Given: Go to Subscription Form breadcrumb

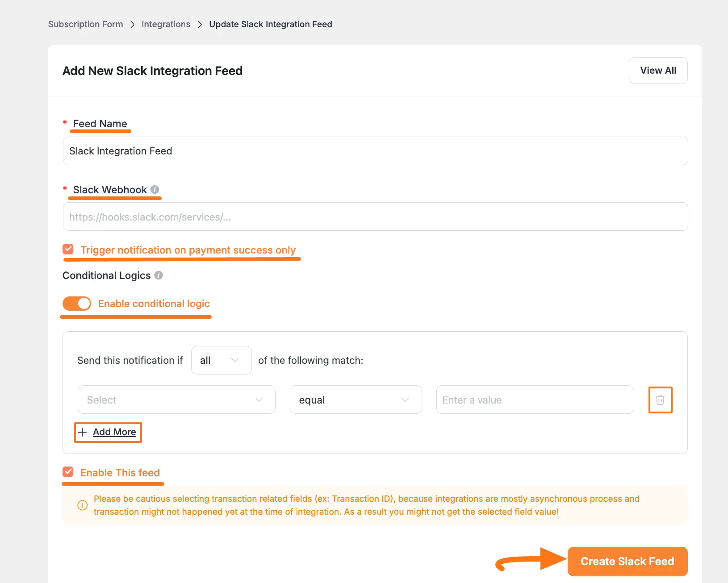Looking at the screenshot, I should [x=85, y=24].
